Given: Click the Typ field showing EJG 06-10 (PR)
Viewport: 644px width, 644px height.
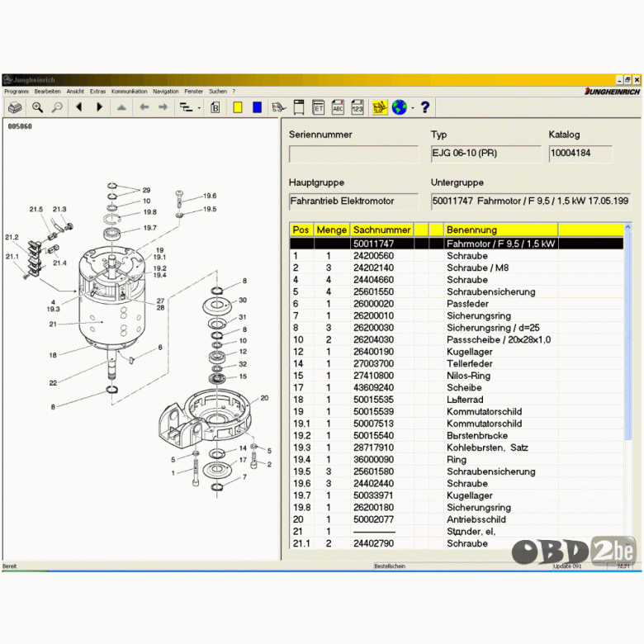Looking at the screenshot, I should 485,154.
